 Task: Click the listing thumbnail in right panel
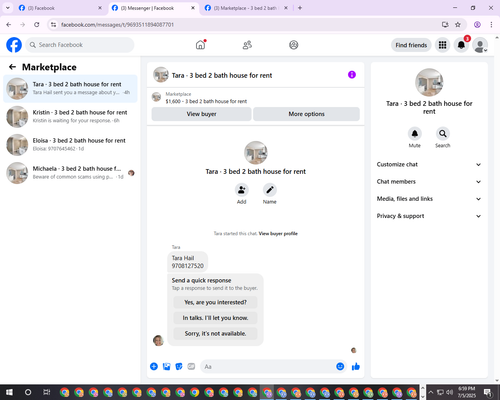pos(429,82)
